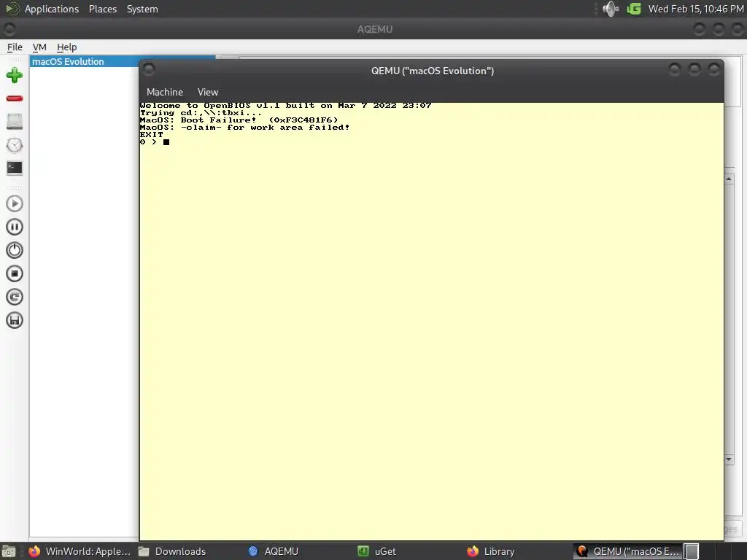Switch to WinWorld Firefox window in taskbar
Image resolution: width=747 pixels, height=560 pixels.
80,551
